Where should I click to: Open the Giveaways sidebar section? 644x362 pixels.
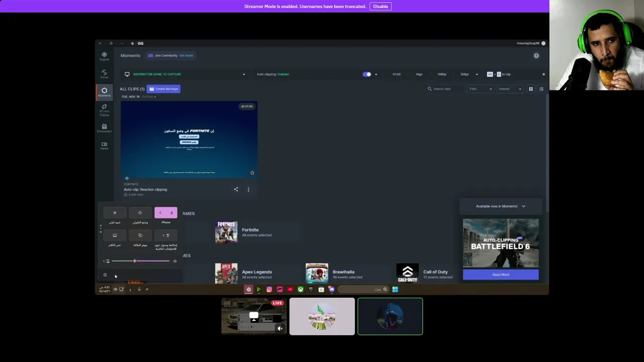(104, 128)
